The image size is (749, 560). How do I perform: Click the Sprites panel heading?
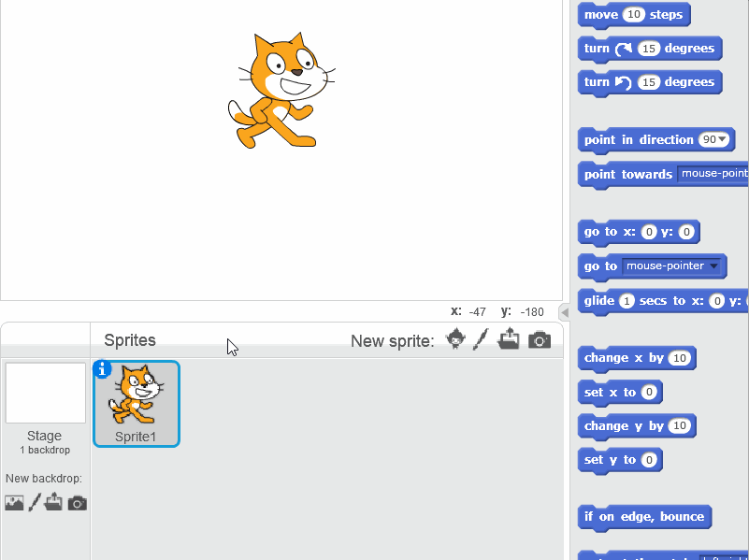(130, 340)
